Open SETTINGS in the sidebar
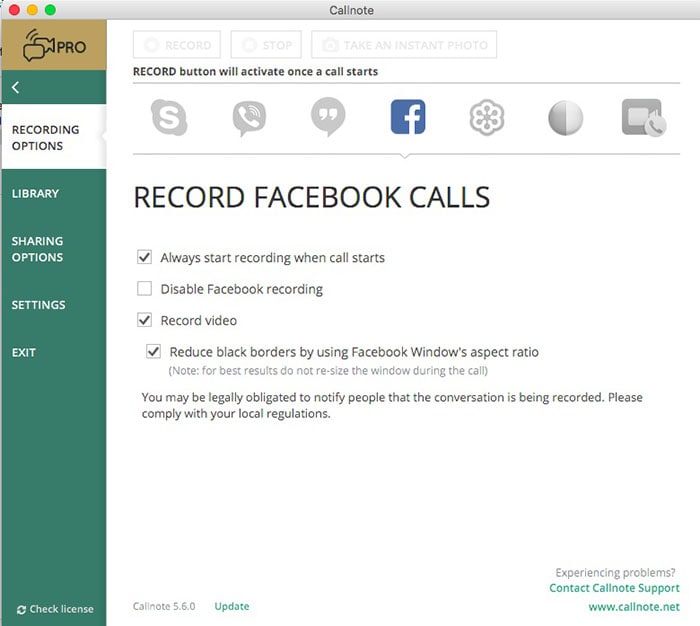The width and height of the screenshot is (700, 626). point(38,305)
